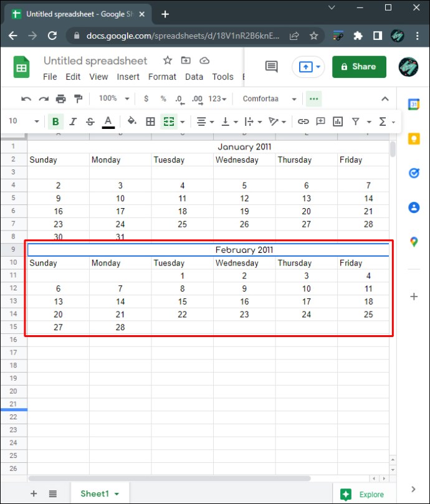Image resolution: width=430 pixels, height=504 pixels.
Task: Click the present to meeting button
Action: [x=308, y=67]
